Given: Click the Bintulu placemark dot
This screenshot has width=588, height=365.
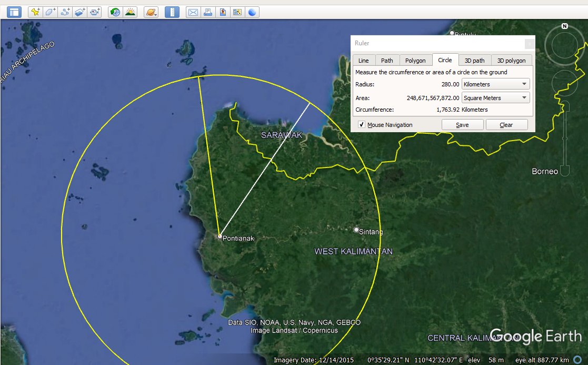Looking at the screenshot, I should 452,33.
